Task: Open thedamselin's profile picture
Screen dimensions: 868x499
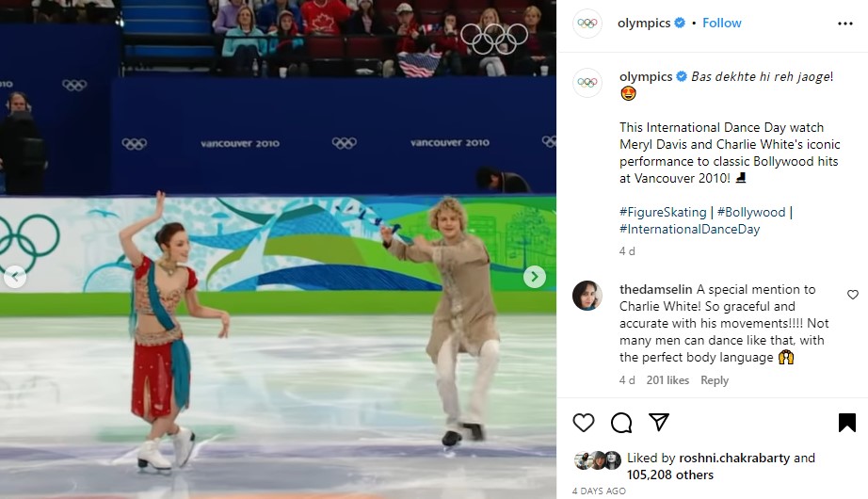Action: [587, 296]
